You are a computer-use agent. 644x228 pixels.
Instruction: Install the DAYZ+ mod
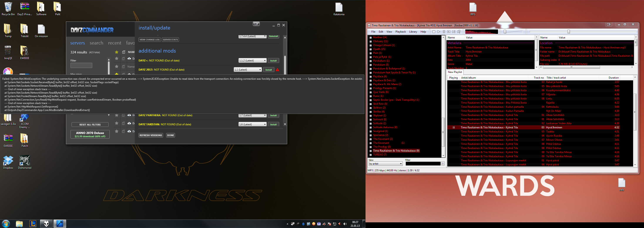(273, 61)
